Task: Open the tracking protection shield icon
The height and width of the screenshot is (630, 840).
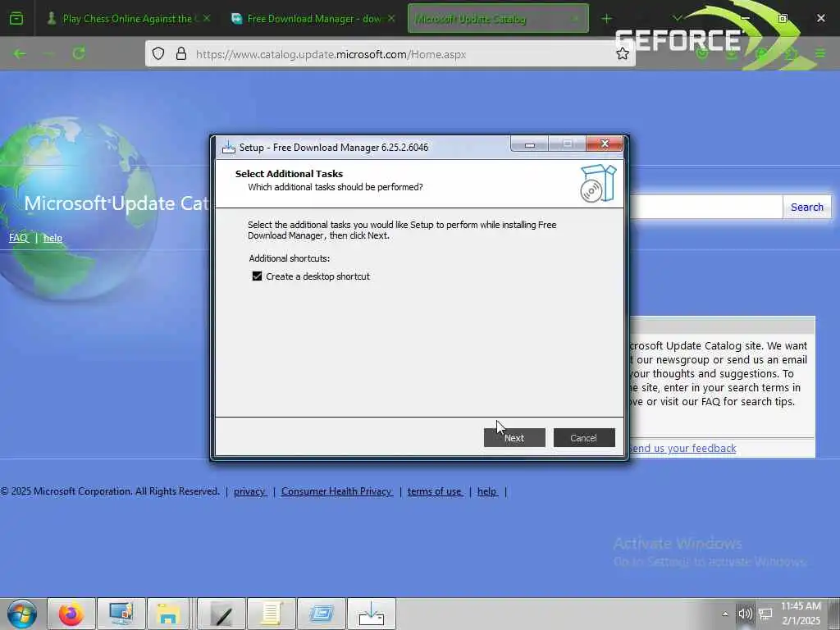Action: pos(158,53)
